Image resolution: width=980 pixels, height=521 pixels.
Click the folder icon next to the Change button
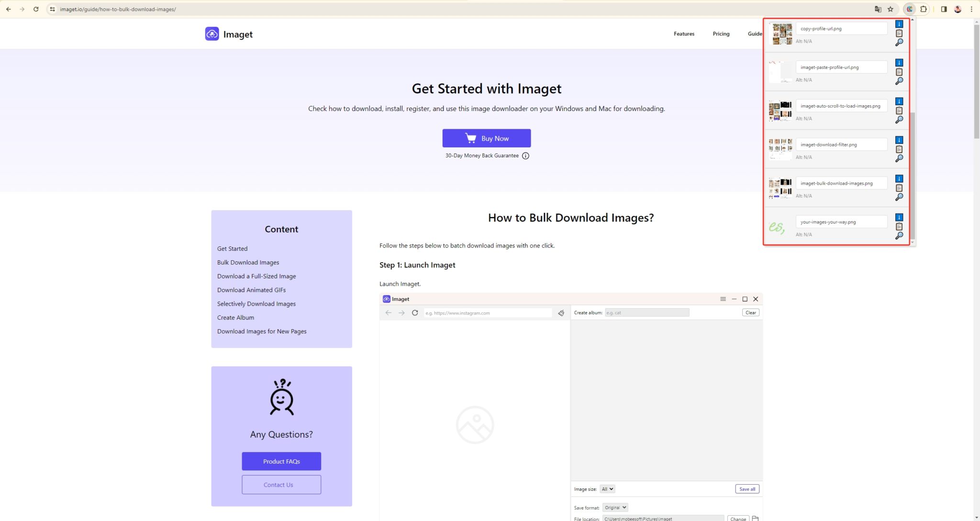point(755,518)
